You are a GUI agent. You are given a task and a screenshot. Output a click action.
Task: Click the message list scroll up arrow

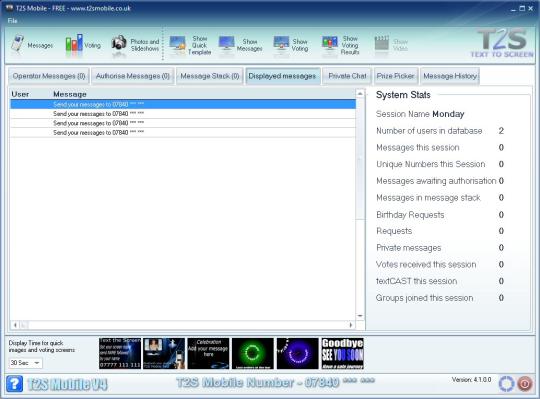[x=360, y=94]
